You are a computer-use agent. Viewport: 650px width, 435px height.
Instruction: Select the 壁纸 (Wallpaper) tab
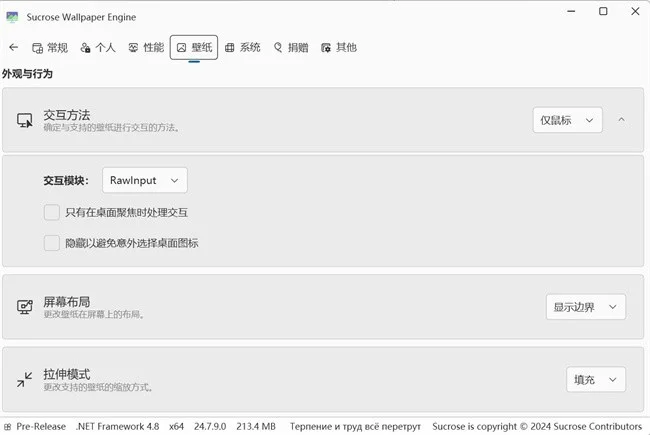point(194,48)
